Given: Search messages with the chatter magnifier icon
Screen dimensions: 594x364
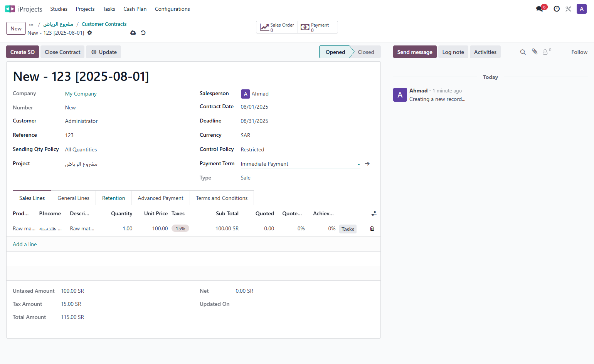Looking at the screenshot, I should coord(523,52).
